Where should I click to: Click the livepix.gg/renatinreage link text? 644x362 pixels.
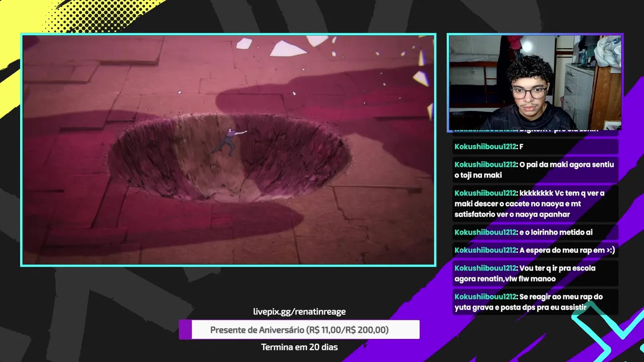click(299, 312)
